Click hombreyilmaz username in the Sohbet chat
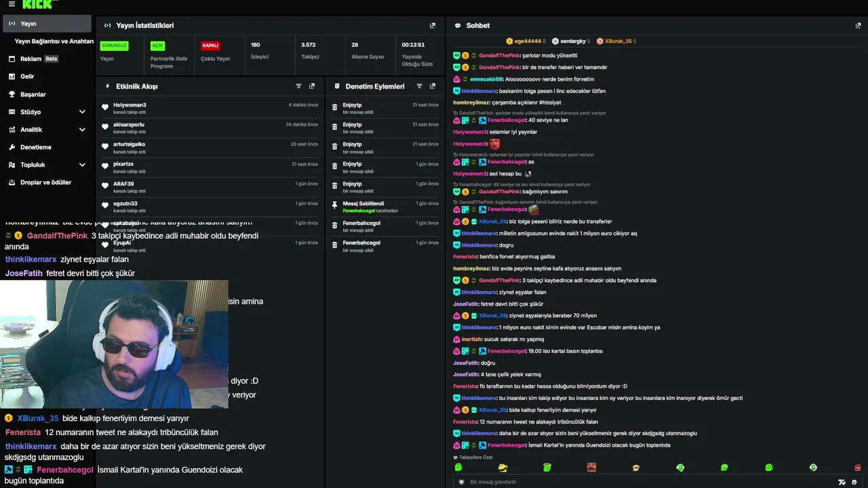Viewport: 868px width, 488px height. click(471, 103)
